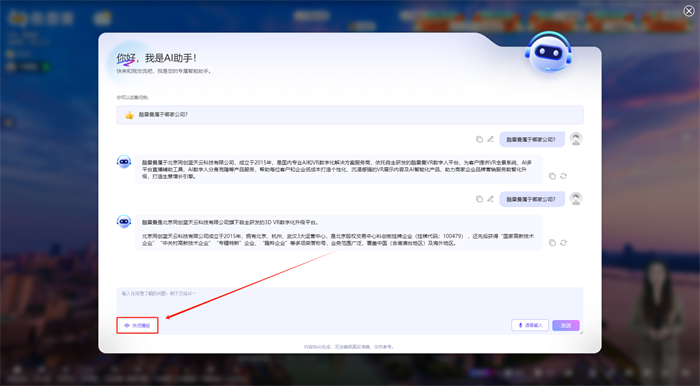The image size is (700, 386).
Task: Copy the lower user question via its copy icon
Action: point(479,199)
